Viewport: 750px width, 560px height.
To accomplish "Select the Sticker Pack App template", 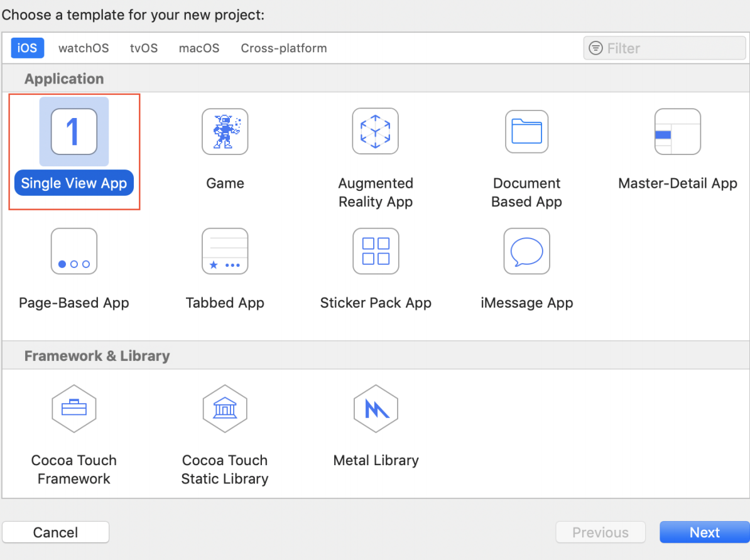I will point(376,251).
